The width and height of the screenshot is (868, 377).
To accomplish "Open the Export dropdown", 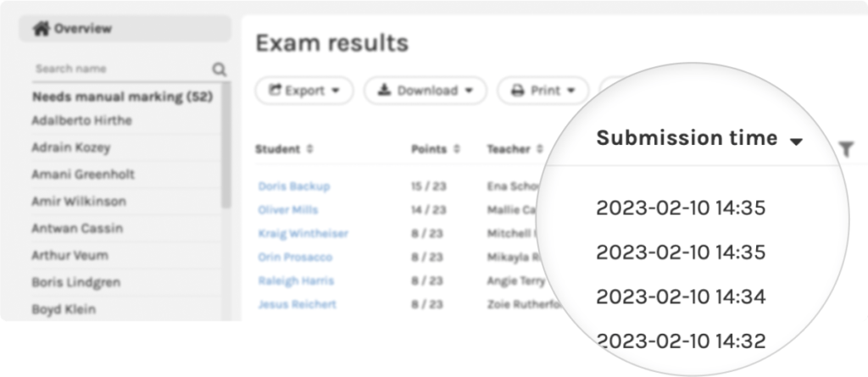I will click(304, 91).
